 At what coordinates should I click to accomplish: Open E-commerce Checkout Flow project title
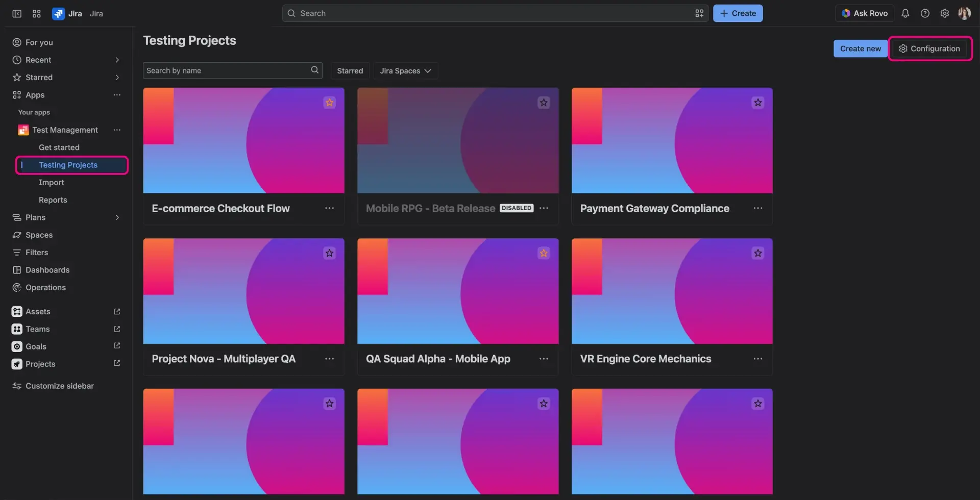point(220,208)
